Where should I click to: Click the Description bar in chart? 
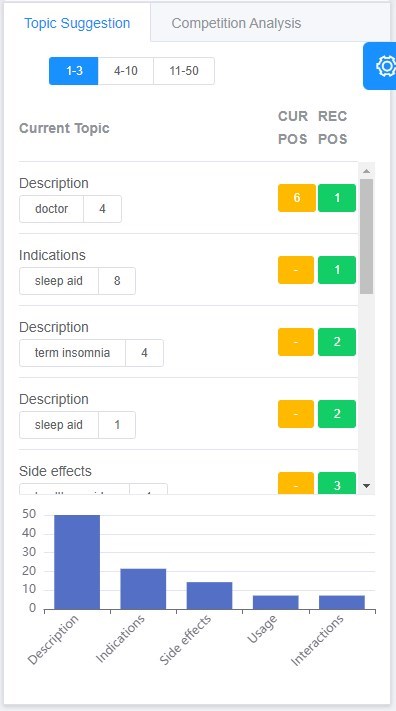77,562
